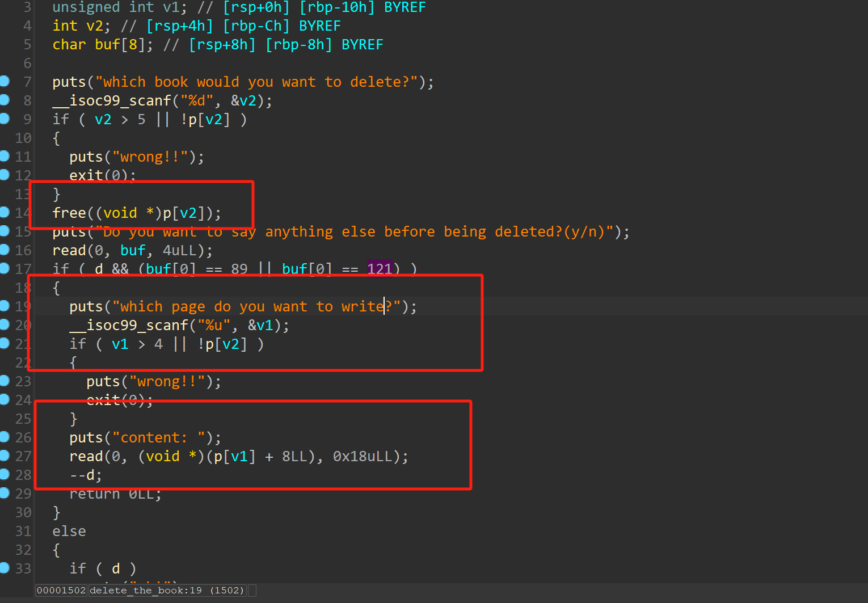Viewport: 868px width, 603px height.
Task: Set breakpoint dot on line 29
Action: click(5, 493)
